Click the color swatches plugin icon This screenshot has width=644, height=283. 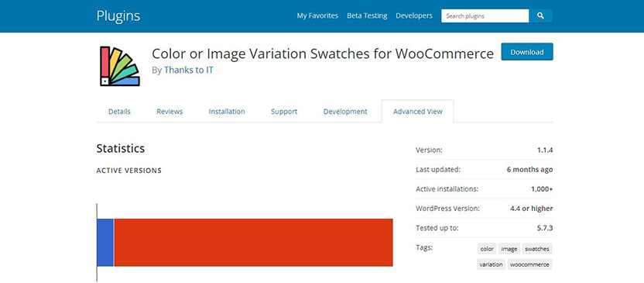coord(119,66)
